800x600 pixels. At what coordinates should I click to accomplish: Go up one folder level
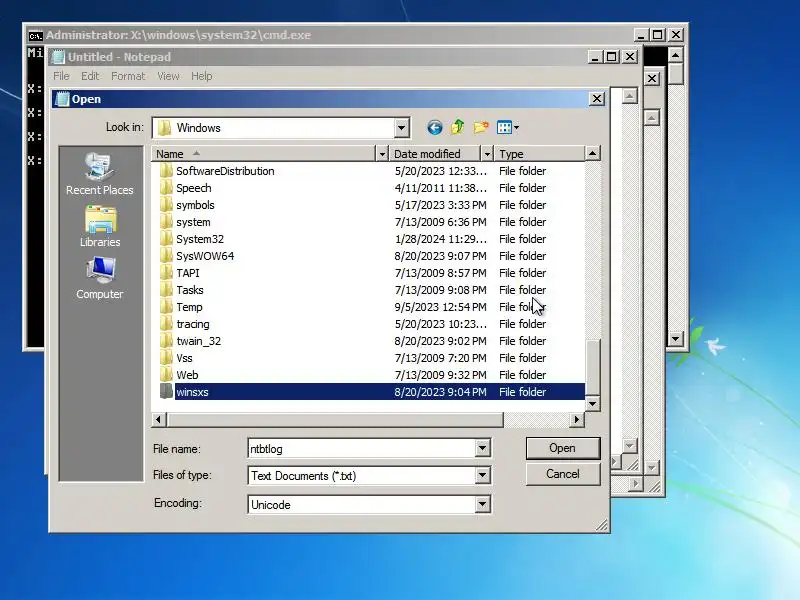click(x=458, y=128)
